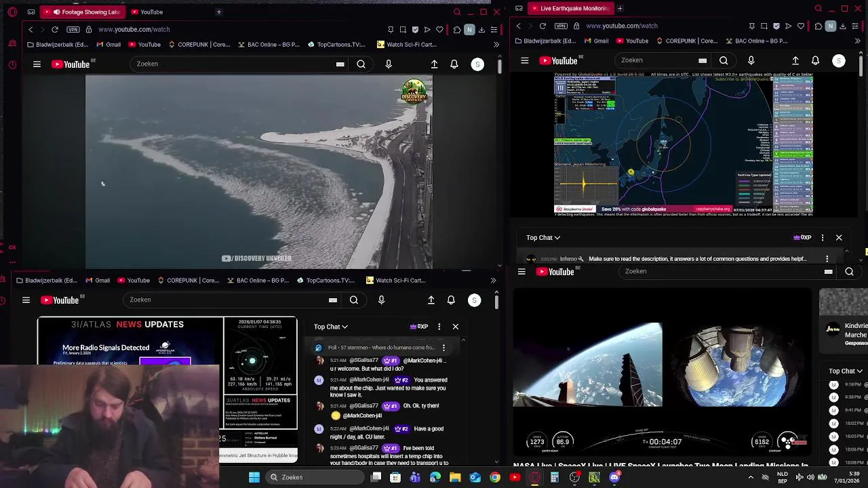The image size is (868, 488).
Task: Open Gmail bookmark in top-left window
Action: pyautogui.click(x=108, y=45)
